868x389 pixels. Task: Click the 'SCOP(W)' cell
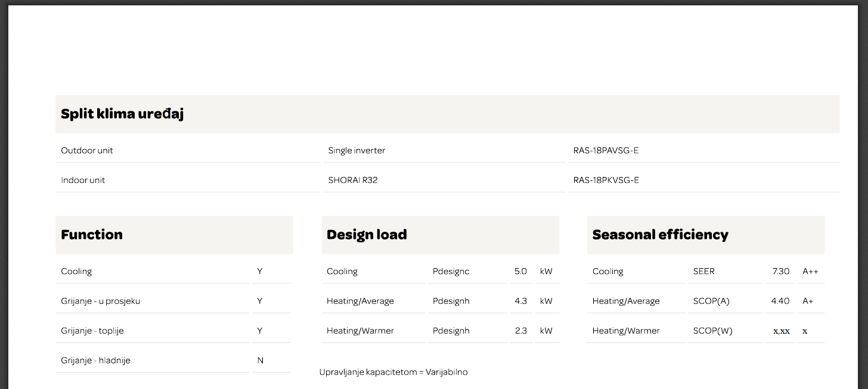tap(712, 331)
